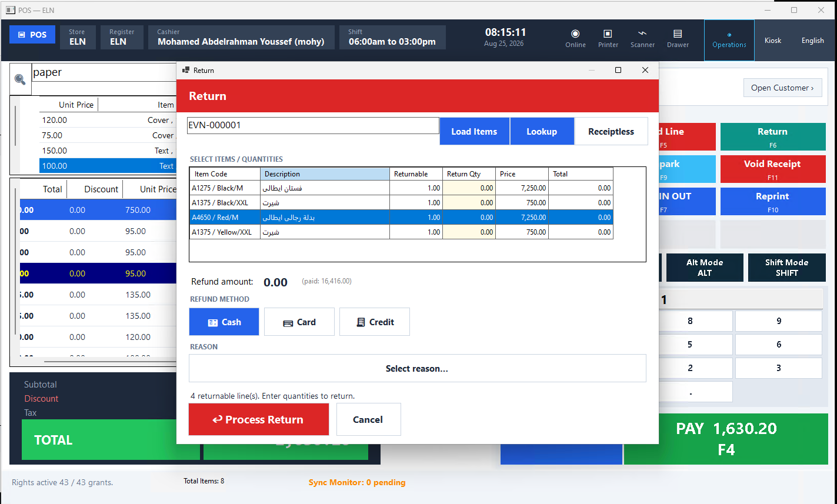Viewport: 837px width, 504px height.
Task: Click the search magnifier icon
Action: click(x=20, y=79)
